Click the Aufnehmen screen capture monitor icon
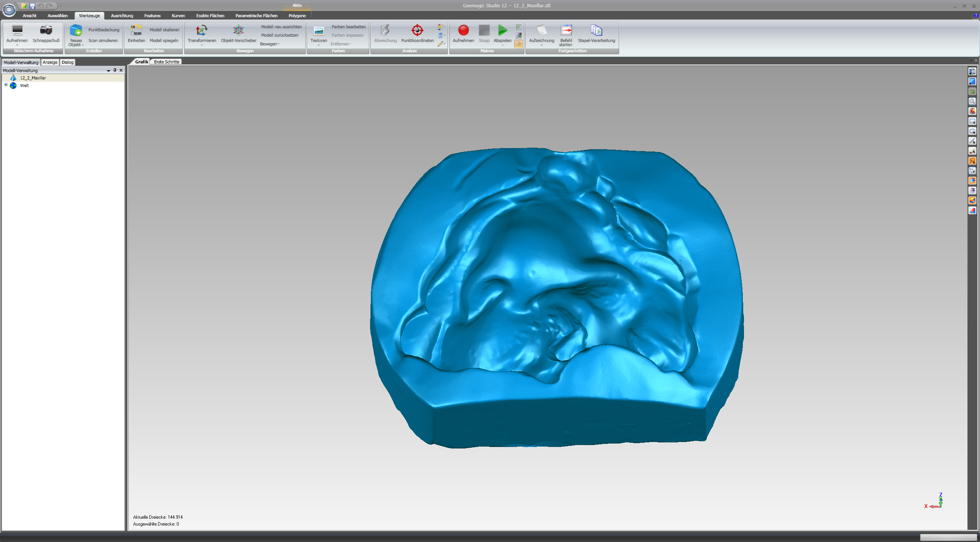 (17, 30)
